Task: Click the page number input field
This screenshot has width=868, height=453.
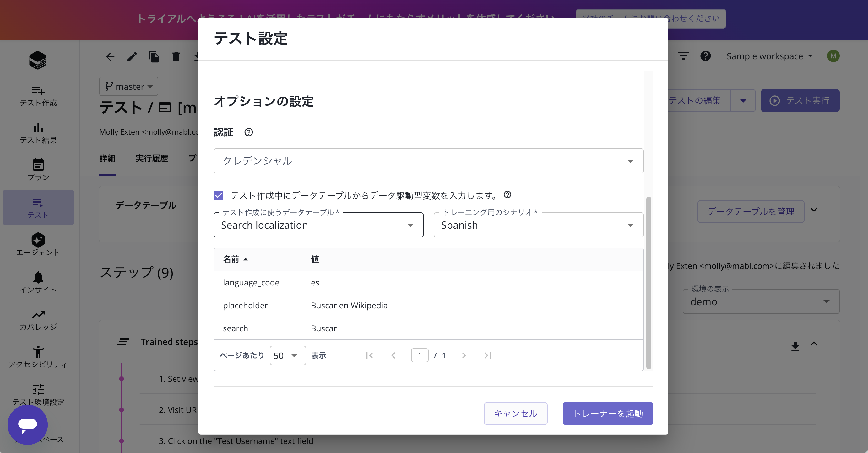Action: 420,355
